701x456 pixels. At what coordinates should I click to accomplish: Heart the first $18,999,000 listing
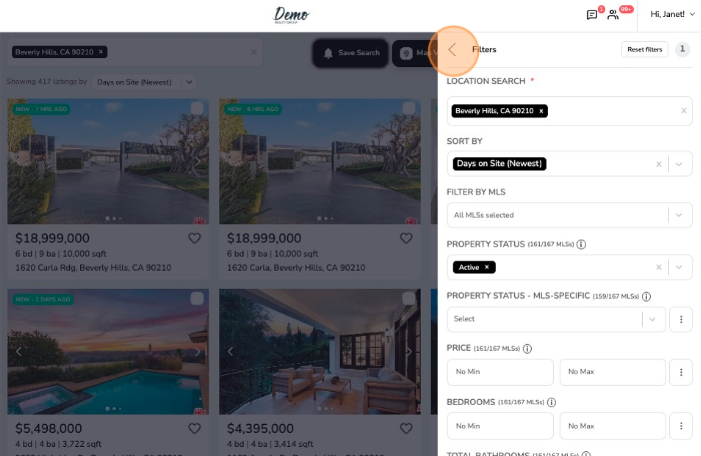point(194,238)
